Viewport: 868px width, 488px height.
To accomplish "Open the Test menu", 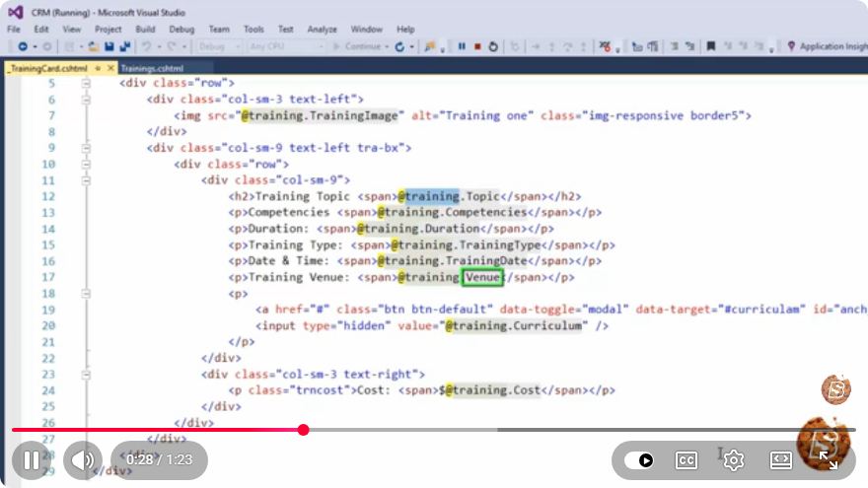I will (x=286, y=30).
